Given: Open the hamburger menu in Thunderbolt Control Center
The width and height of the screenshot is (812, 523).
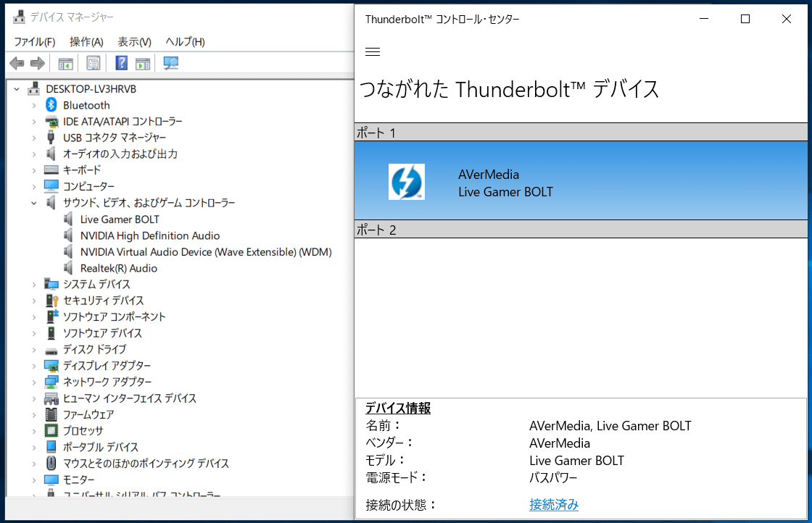Looking at the screenshot, I should pyautogui.click(x=373, y=51).
